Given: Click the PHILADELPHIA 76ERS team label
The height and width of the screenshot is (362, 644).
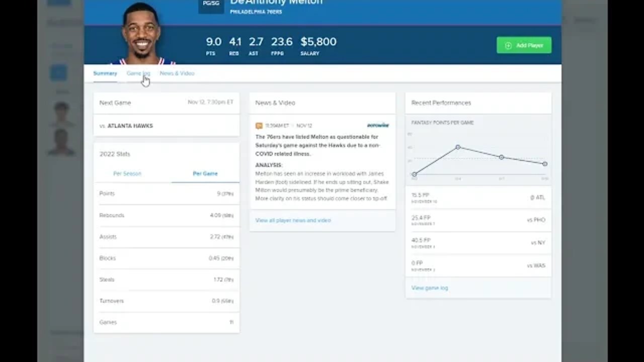Looking at the screenshot, I should point(256,12).
